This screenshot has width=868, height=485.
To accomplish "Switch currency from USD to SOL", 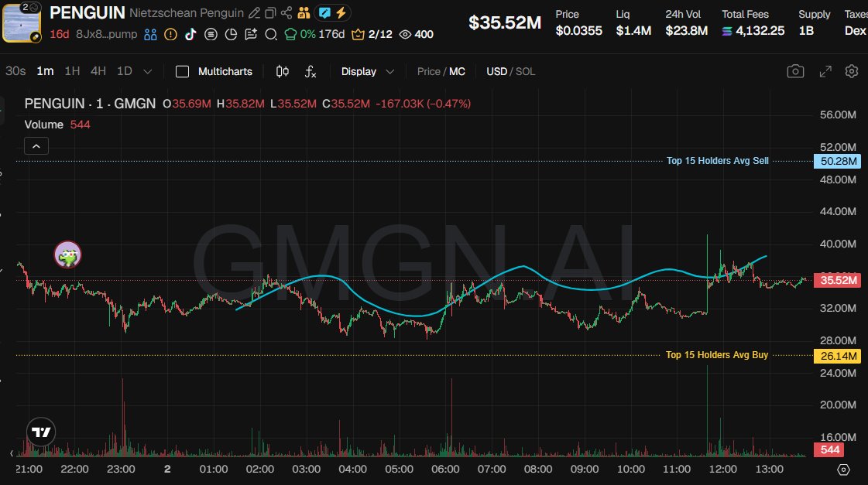I will point(525,71).
